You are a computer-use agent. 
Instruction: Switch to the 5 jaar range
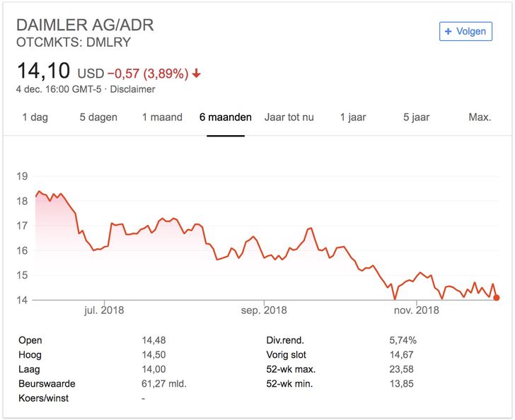pos(417,117)
